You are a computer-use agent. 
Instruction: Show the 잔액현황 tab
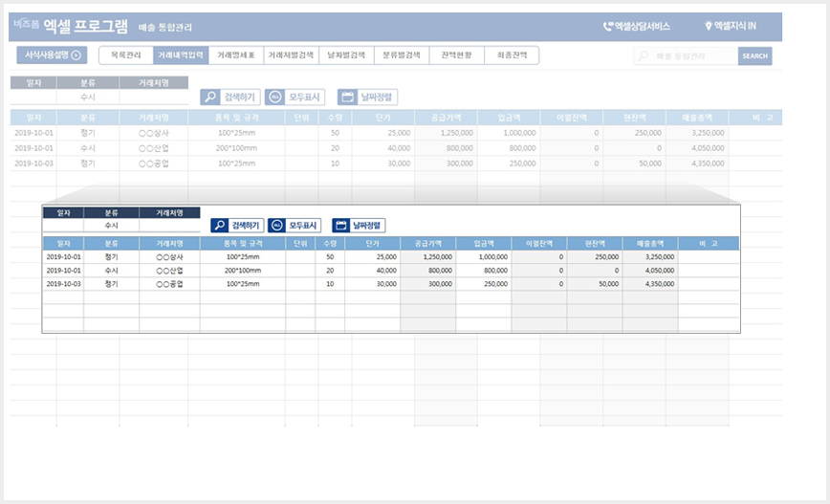click(x=456, y=55)
